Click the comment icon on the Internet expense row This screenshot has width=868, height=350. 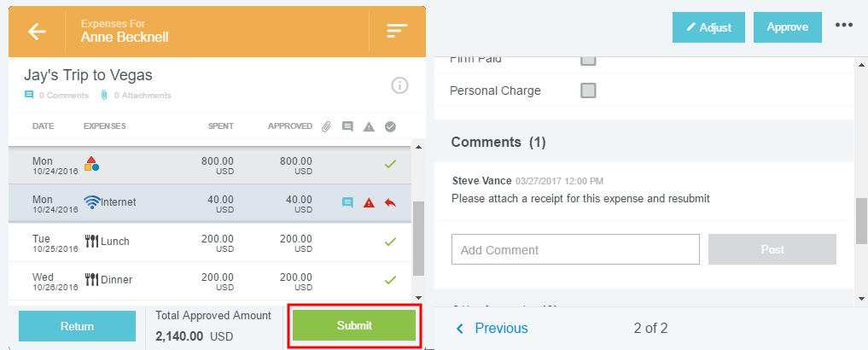point(347,203)
